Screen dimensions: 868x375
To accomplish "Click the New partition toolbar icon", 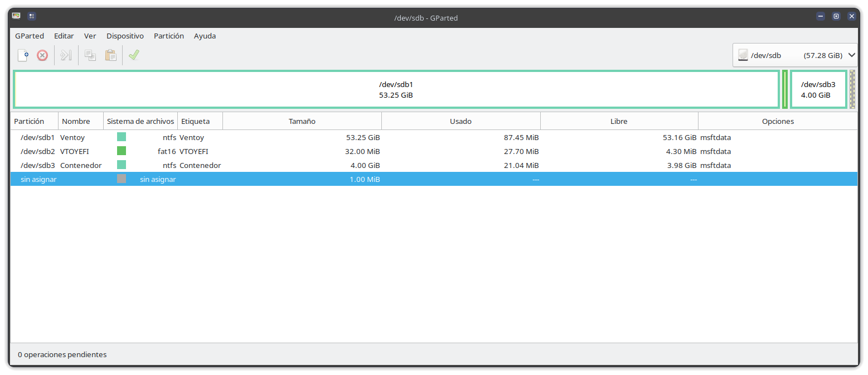I will tap(23, 55).
